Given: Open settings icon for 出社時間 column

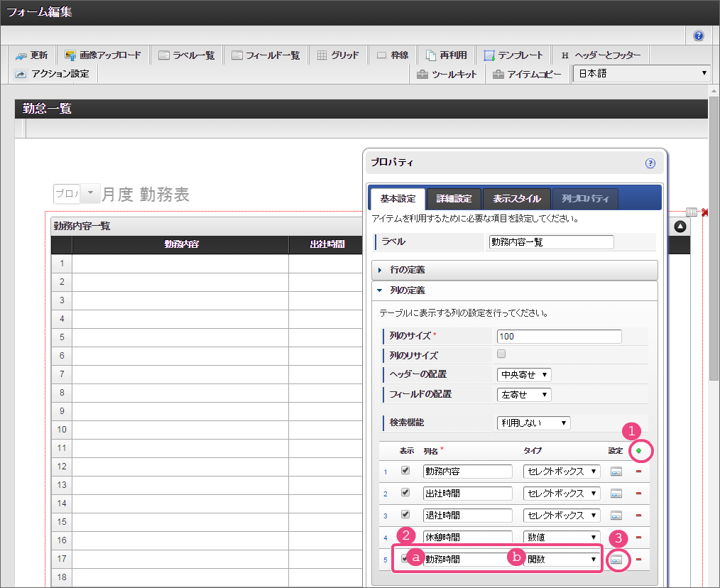Looking at the screenshot, I should [x=616, y=494].
